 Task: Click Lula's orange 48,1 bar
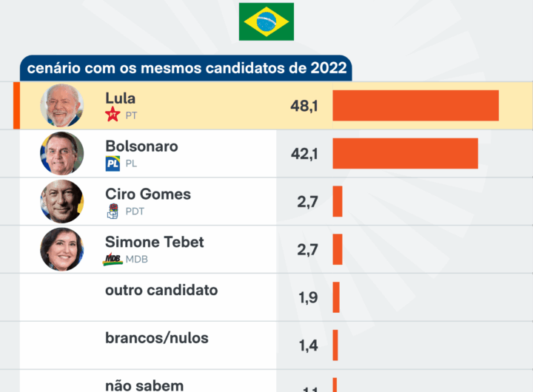click(415, 106)
